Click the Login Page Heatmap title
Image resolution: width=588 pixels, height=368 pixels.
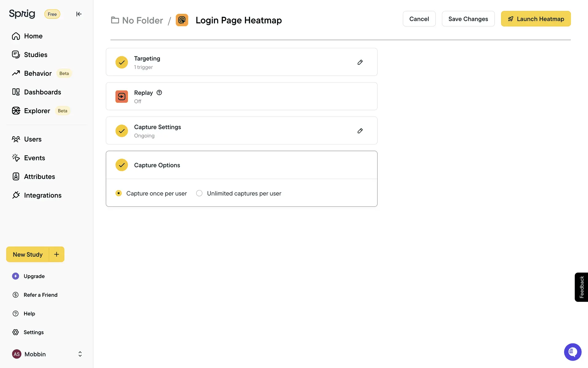[x=239, y=20]
